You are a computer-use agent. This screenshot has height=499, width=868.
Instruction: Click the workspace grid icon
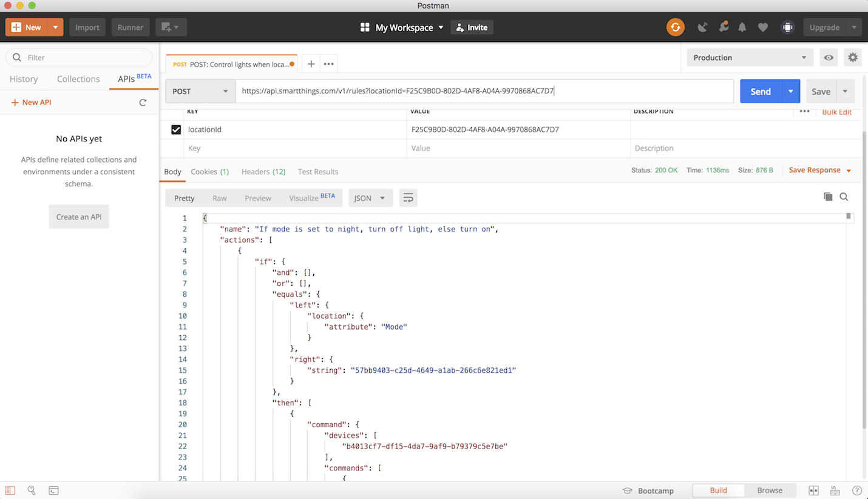(365, 27)
